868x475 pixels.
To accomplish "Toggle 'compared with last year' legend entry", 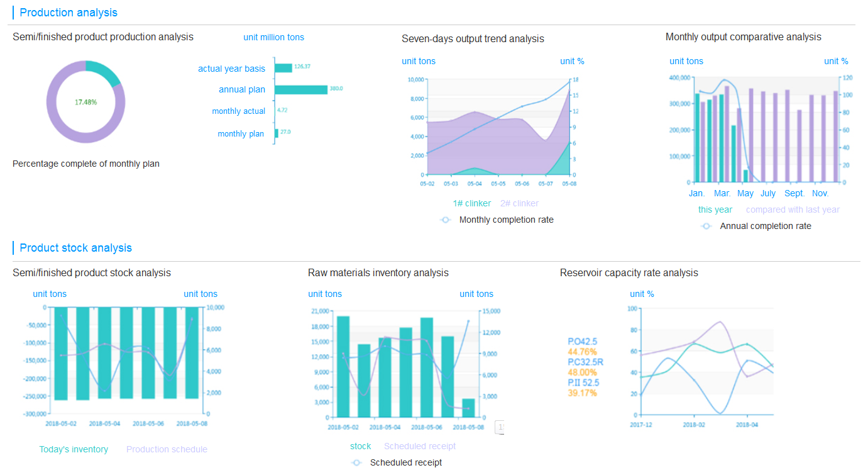I will [792, 210].
